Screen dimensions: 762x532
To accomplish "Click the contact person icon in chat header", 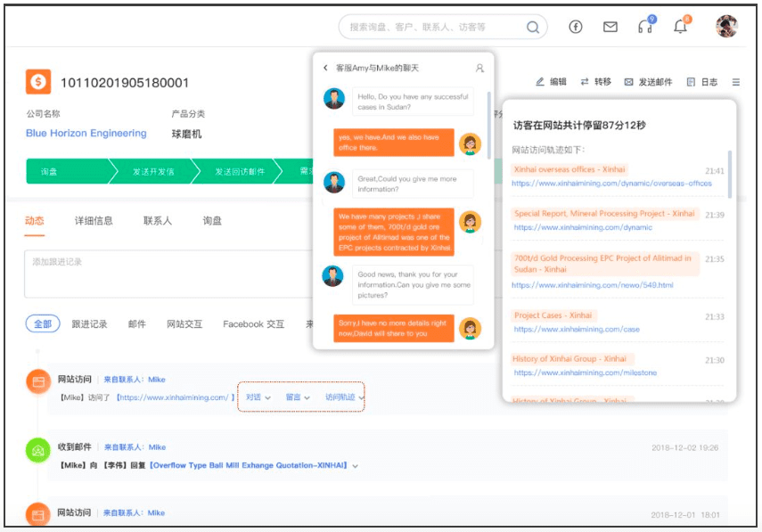I will [x=479, y=68].
